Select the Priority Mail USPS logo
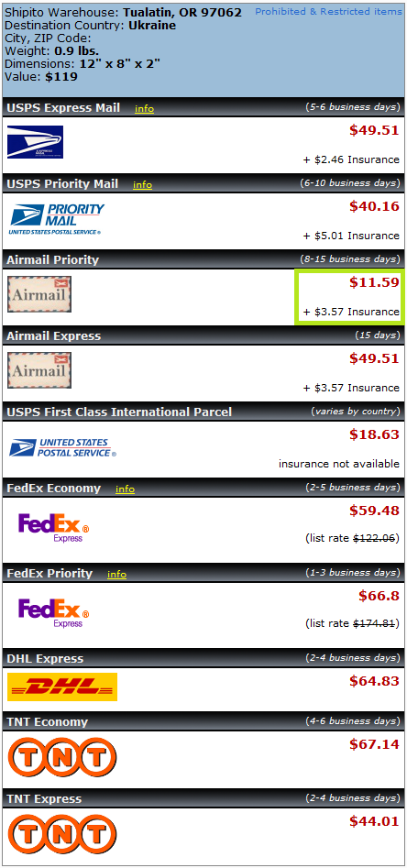This screenshot has width=407, height=868. tap(57, 219)
